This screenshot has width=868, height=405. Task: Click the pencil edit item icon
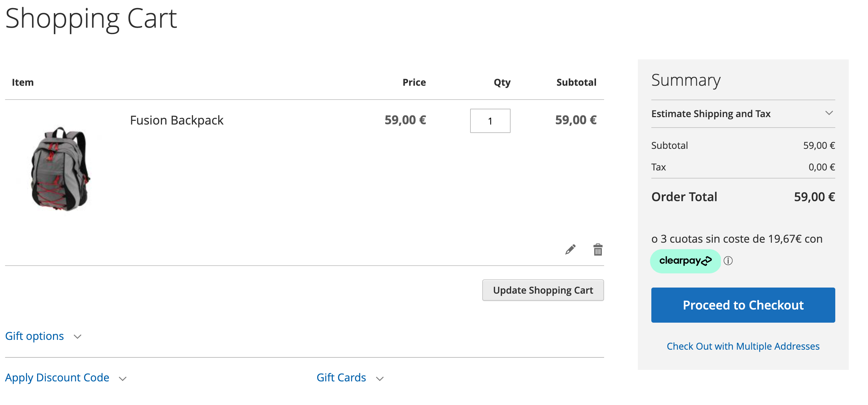click(570, 250)
